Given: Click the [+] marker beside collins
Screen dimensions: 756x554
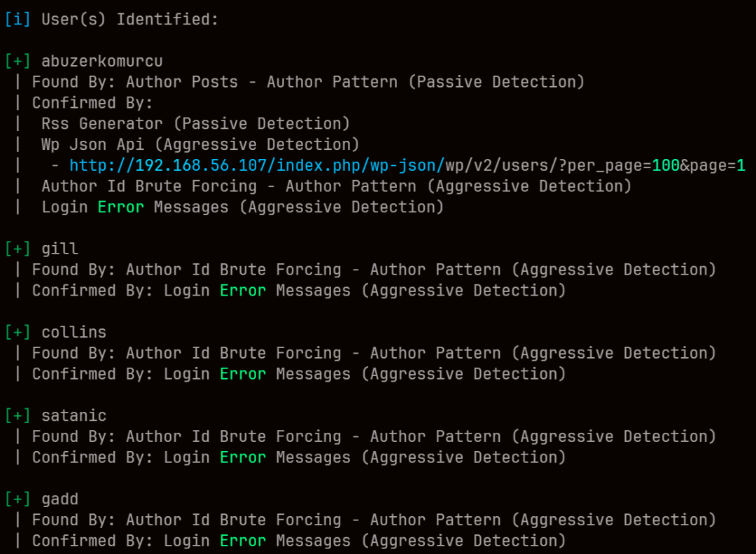Looking at the screenshot, I should (17, 333).
